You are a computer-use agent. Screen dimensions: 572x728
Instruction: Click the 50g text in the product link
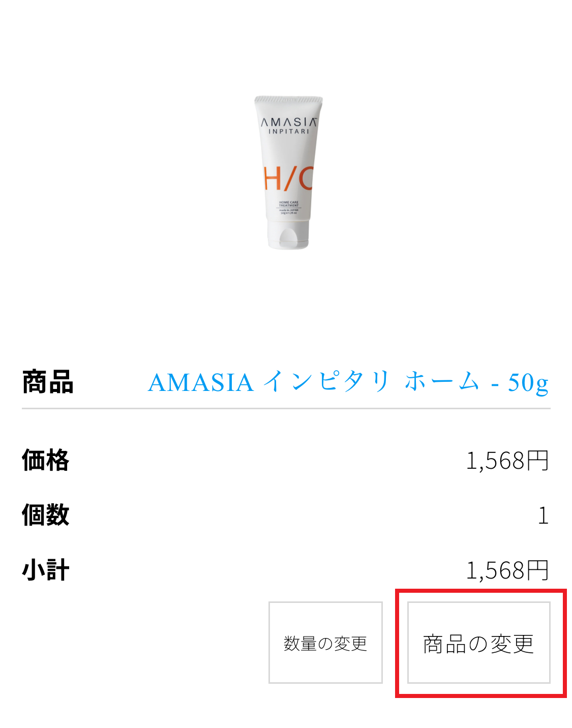tap(528, 383)
